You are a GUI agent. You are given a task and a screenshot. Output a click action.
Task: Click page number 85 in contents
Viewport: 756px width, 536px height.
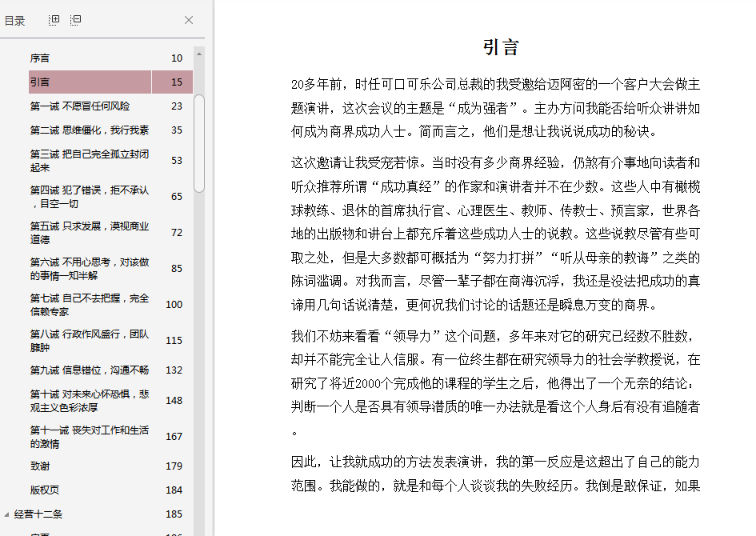coord(177,269)
